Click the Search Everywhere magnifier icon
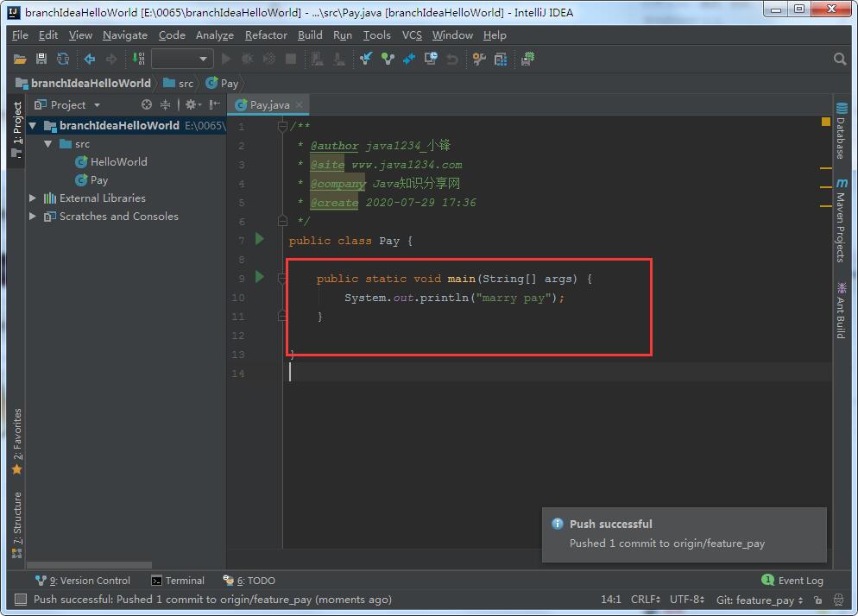 coord(840,59)
